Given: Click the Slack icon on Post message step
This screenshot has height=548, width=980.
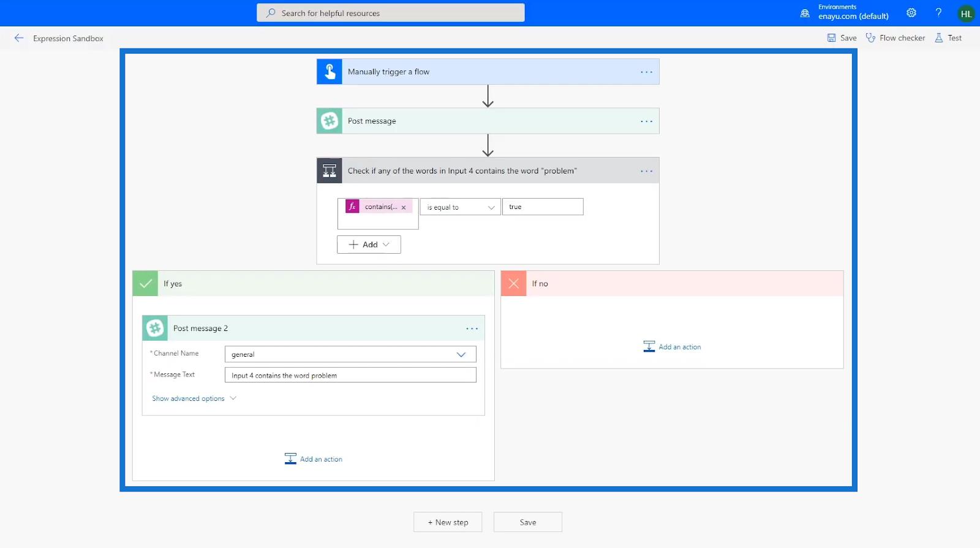Looking at the screenshot, I should (x=330, y=121).
